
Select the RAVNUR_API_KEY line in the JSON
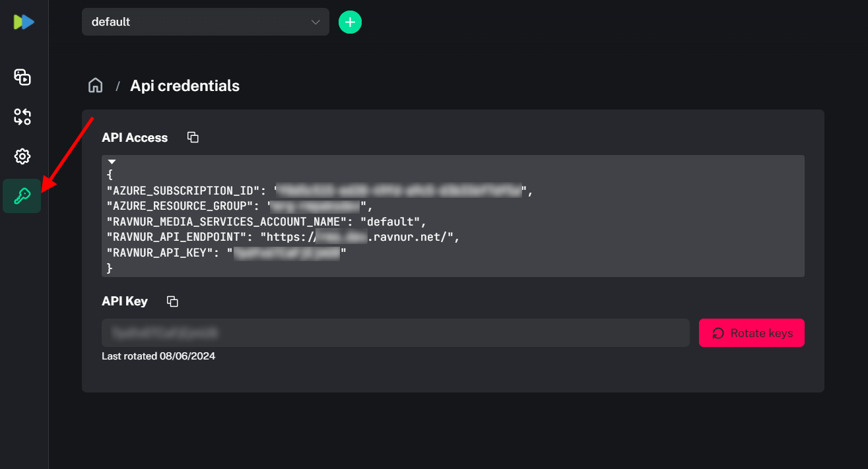(224, 252)
